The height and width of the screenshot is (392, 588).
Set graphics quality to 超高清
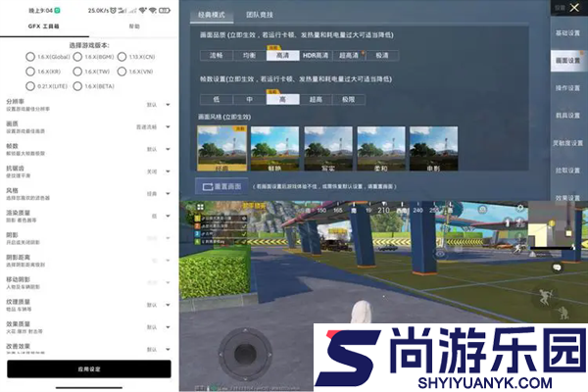349,55
